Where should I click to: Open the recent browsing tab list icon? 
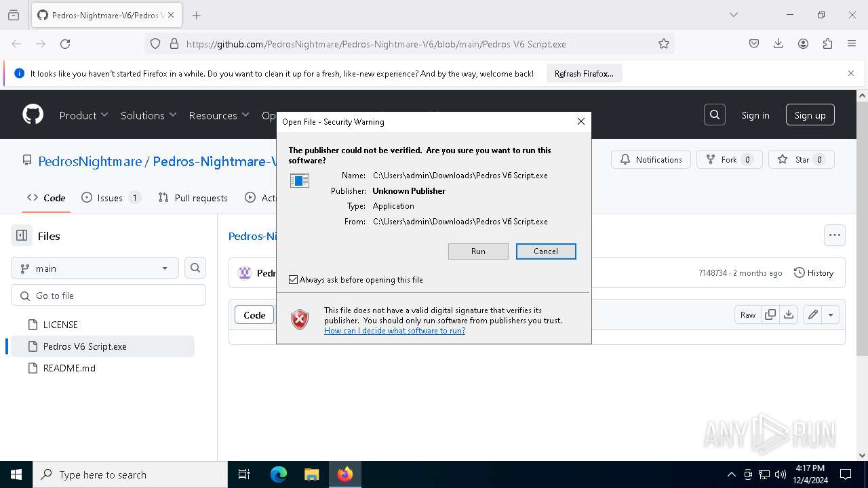click(14, 15)
